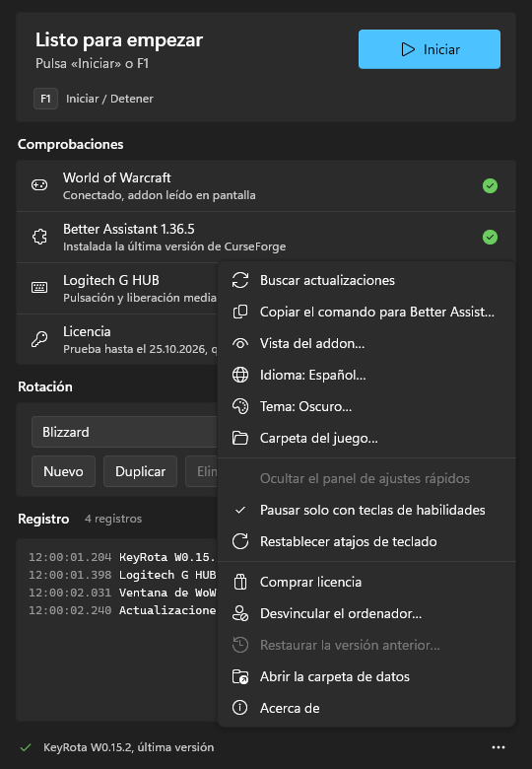The width and height of the screenshot is (532, 769).
Task: Click the Duplicar button
Action: (x=140, y=471)
